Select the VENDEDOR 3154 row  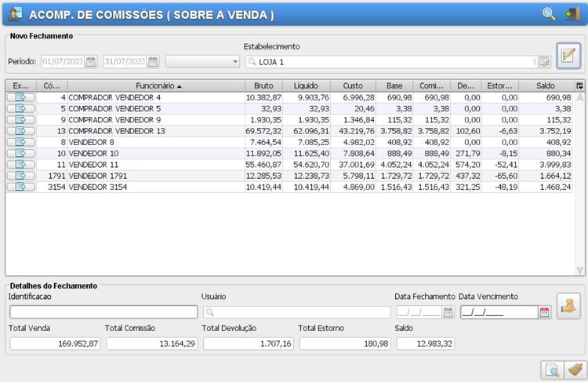(118, 187)
